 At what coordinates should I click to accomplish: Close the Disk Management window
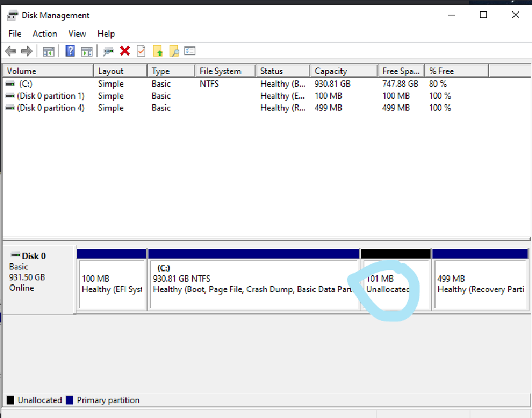(516, 15)
